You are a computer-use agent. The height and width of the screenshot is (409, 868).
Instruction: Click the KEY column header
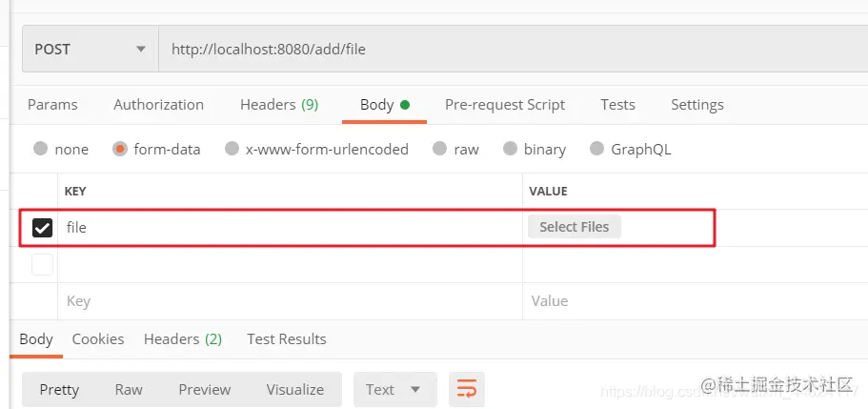(75, 192)
